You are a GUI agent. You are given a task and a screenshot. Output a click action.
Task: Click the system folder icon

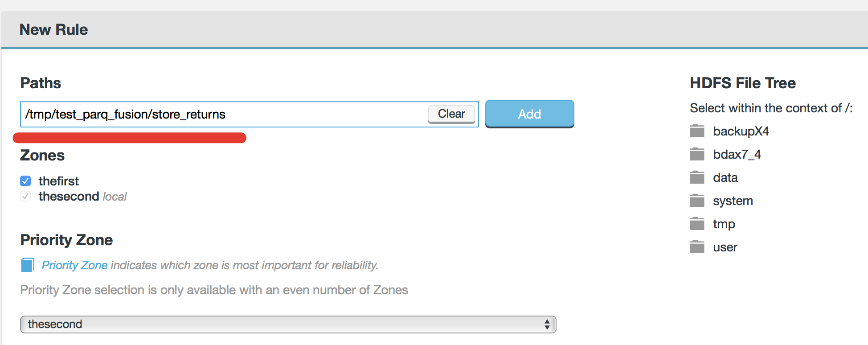[697, 201]
